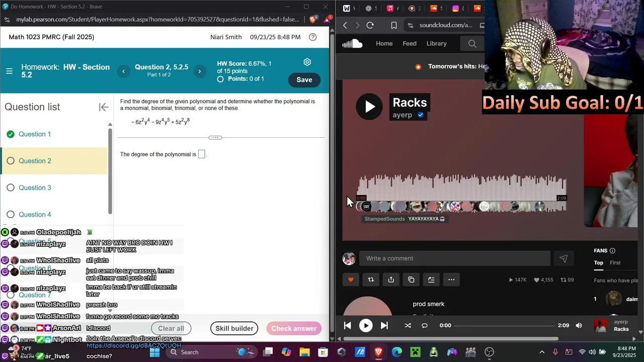
Task: Mute the SoundCloud volume speaker icon
Action: (x=579, y=325)
